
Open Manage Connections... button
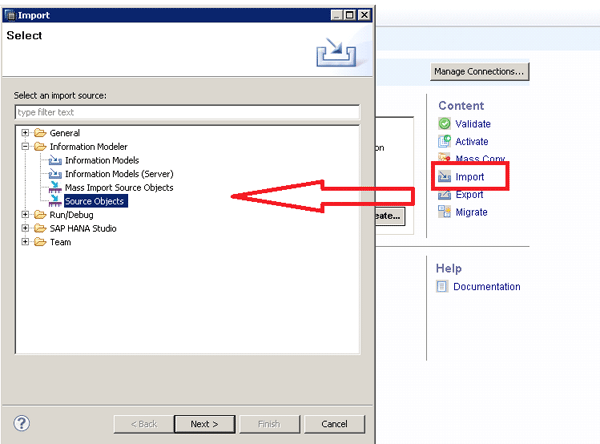pos(479,72)
